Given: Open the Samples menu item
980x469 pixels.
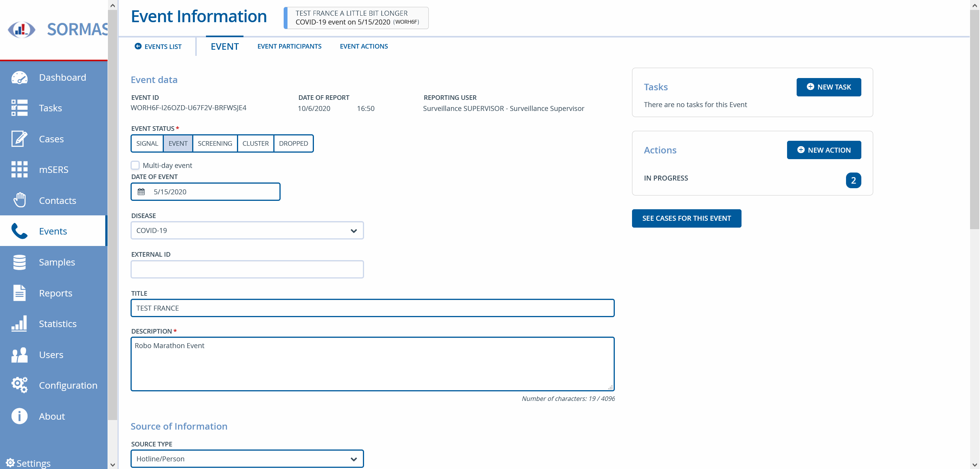Looking at the screenshot, I should [x=54, y=262].
